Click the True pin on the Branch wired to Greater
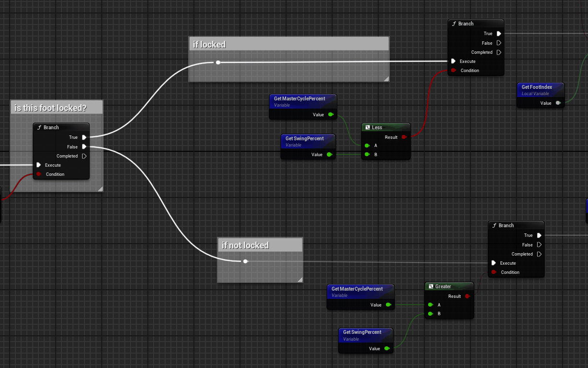 (540, 235)
